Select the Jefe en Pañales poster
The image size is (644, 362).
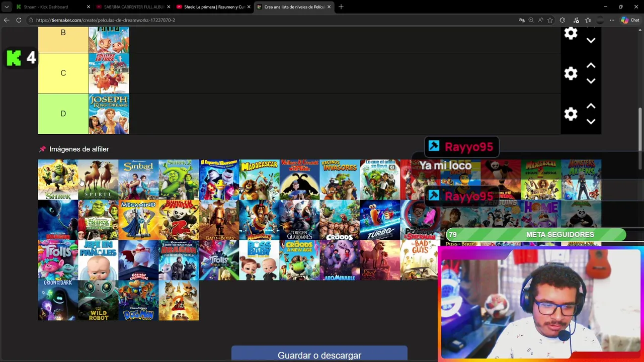(98, 260)
